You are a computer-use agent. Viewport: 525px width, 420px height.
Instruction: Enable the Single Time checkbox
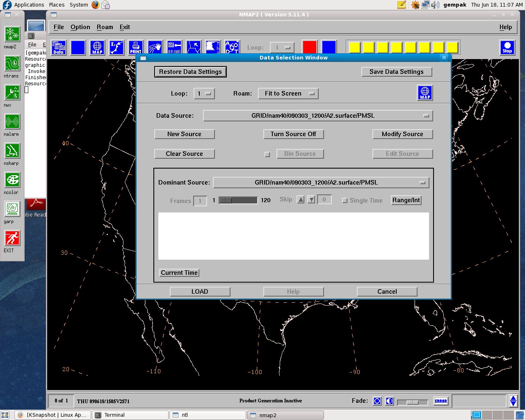pos(345,201)
